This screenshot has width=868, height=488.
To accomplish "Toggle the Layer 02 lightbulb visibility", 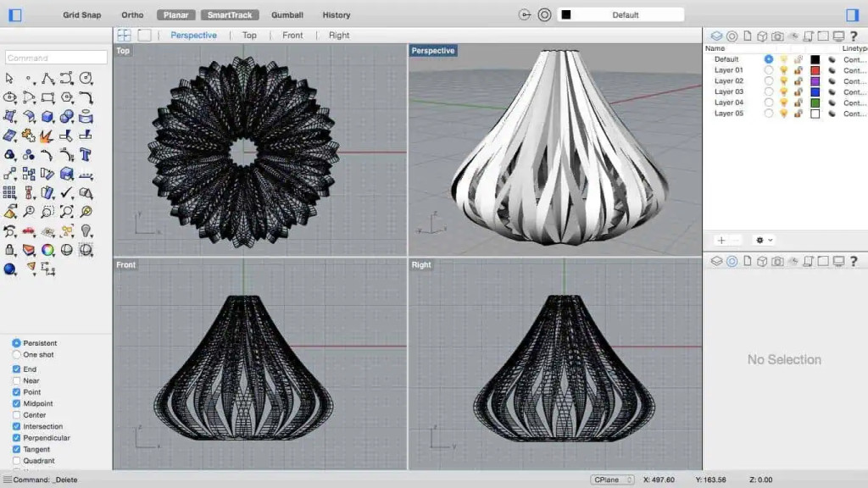I will point(783,81).
